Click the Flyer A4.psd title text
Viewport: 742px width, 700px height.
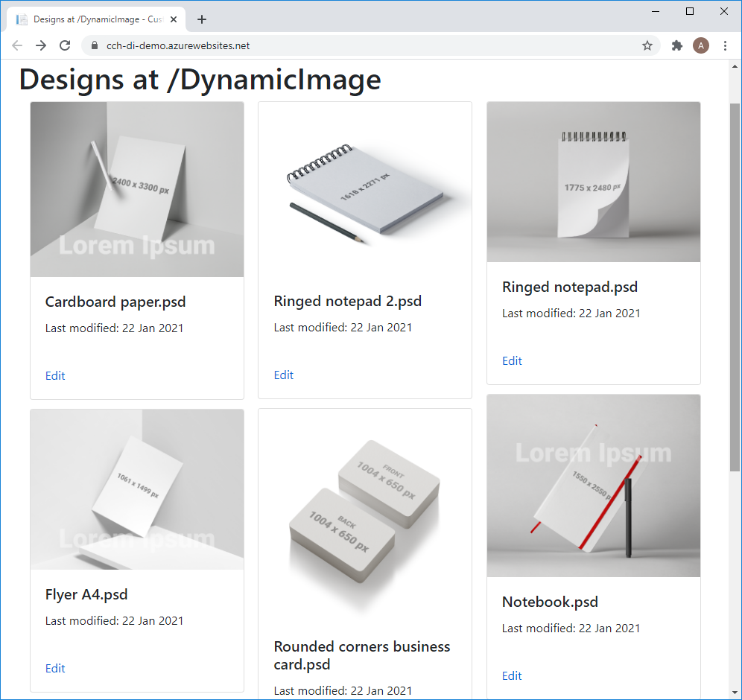(86, 594)
